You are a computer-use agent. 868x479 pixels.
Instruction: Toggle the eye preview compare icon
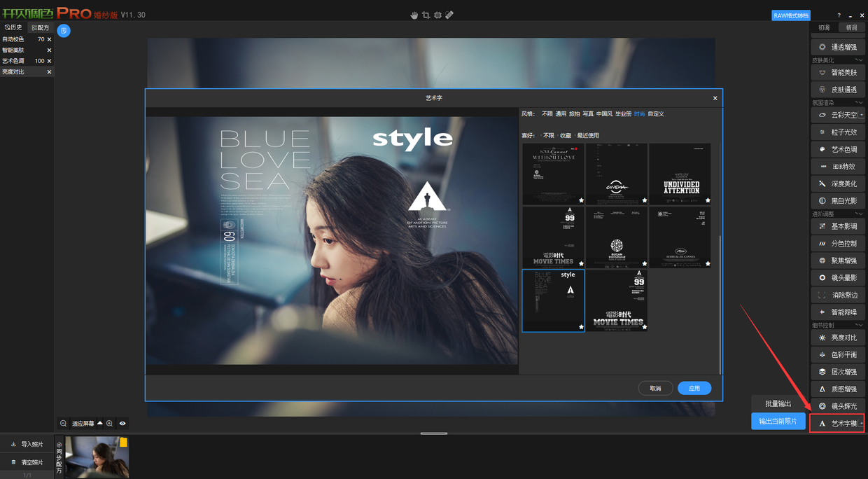(122, 424)
